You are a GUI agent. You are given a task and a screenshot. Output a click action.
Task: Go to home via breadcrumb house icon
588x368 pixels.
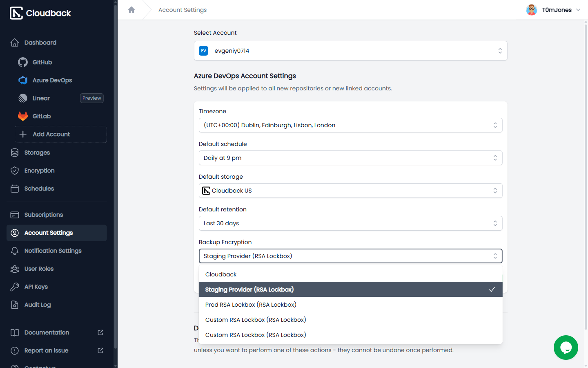(x=131, y=10)
